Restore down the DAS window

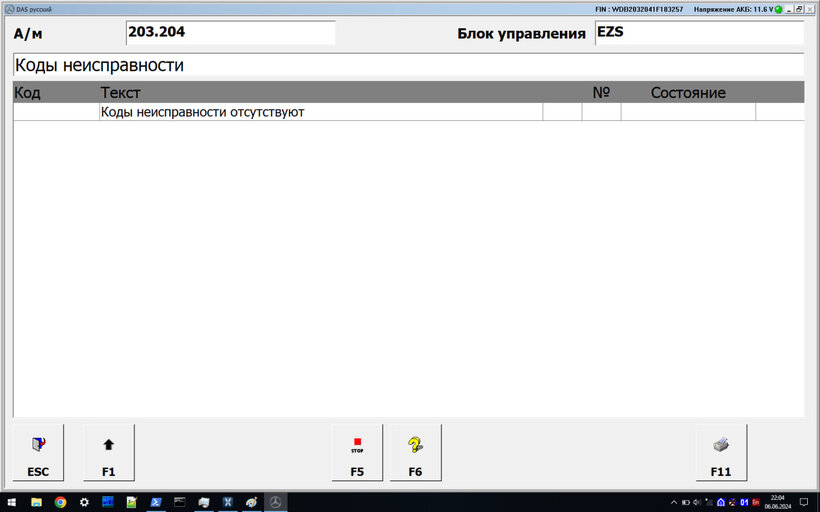click(799, 9)
